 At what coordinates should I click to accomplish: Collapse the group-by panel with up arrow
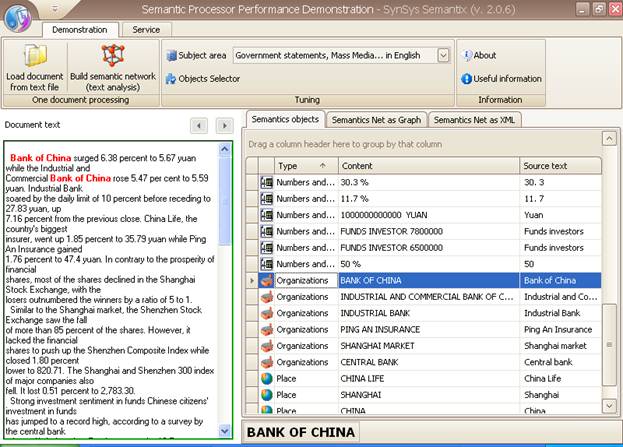click(x=609, y=139)
